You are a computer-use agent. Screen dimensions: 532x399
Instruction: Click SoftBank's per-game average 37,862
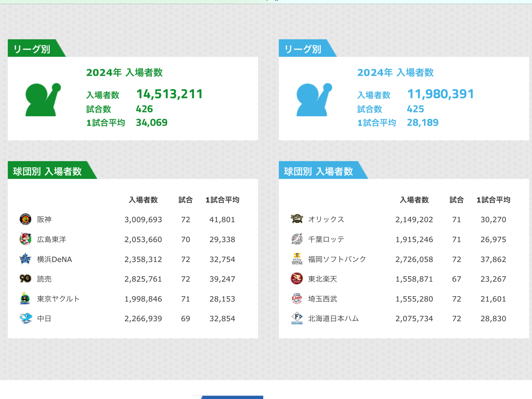pos(493,260)
